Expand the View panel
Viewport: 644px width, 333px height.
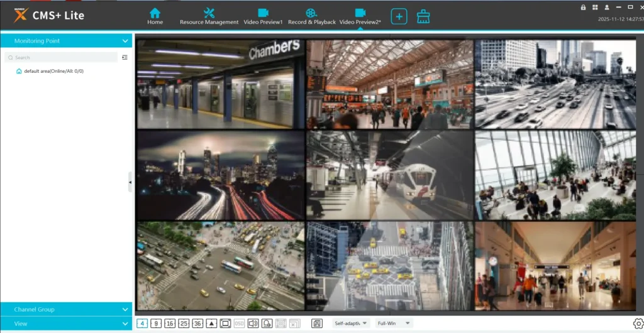click(66, 324)
